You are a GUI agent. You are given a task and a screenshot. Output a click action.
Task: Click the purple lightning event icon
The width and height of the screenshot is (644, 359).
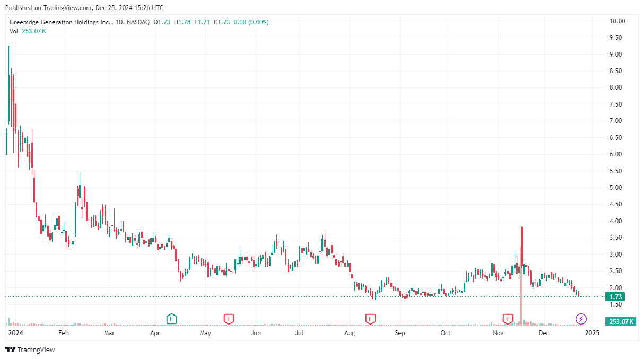click(581, 319)
